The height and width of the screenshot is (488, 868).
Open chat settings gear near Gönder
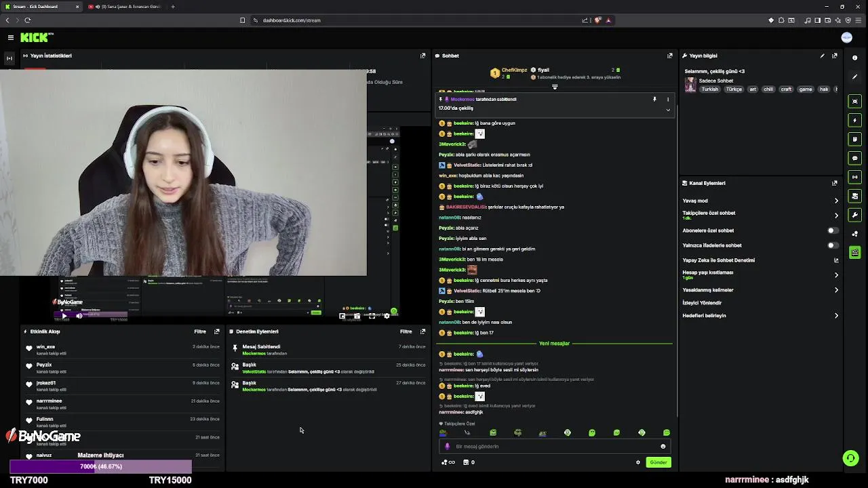pyautogui.click(x=638, y=462)
